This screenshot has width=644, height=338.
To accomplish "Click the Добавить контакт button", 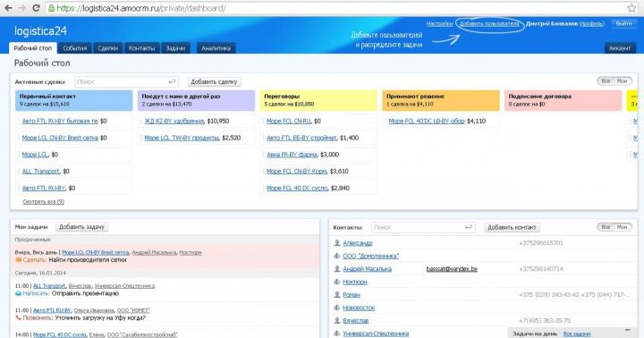I will coord(512,227).
